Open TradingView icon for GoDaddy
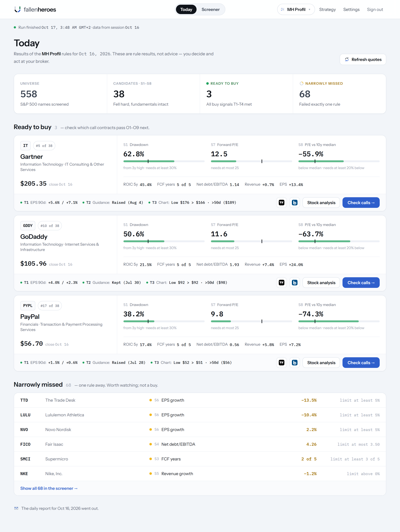Viewport: 400px width, 532px height. (x=282, y=283)
